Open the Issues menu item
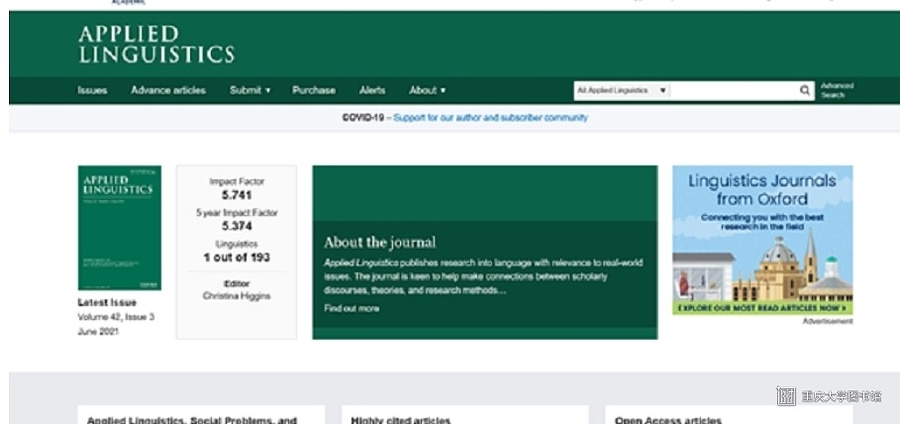The height and width of the screenshot is (424, 900). [92, 90]
